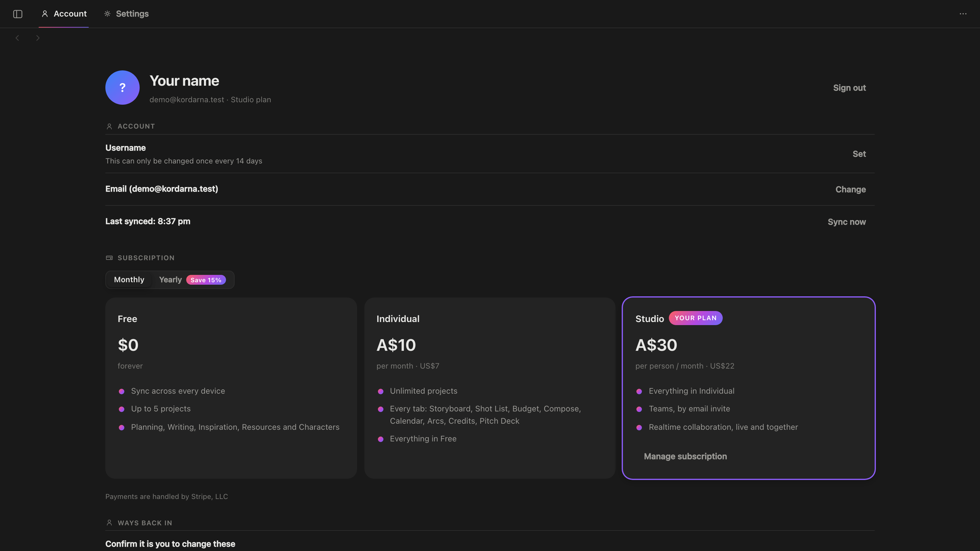Click 'Payments are handled by Stripe, LLC'

click(x=167, y=497)
